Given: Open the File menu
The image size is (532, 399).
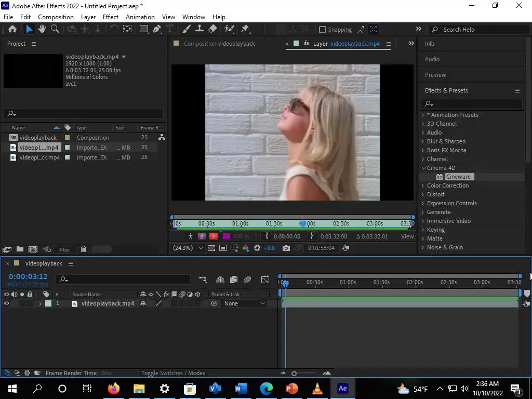Looking at the screenshot, I should [8, 17].
